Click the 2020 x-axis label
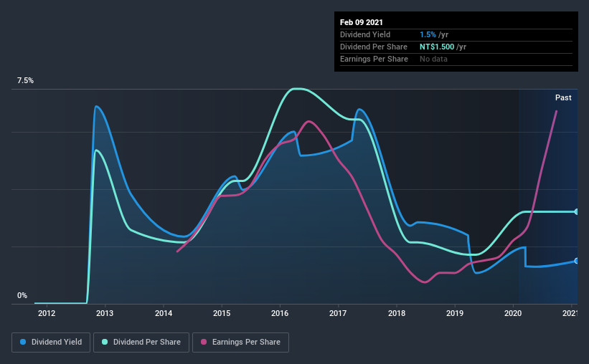The width and height of the screenshot is (589, 364). [513, 313]
